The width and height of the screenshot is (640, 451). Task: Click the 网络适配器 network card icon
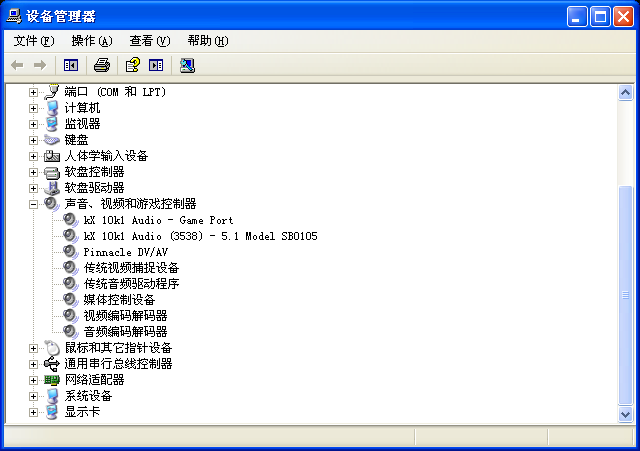(52, 380)
